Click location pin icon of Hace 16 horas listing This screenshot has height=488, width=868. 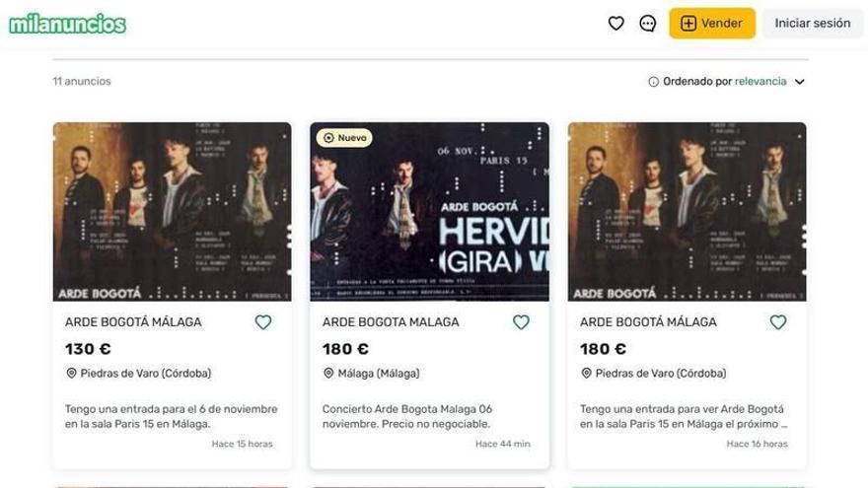point(586,374)
